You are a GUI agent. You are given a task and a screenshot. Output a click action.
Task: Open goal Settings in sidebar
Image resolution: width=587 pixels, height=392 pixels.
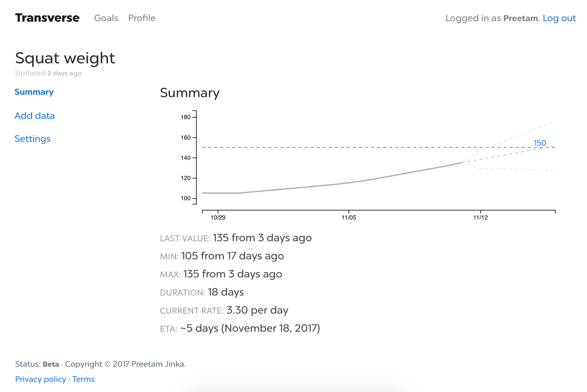click(x=33, y=139)
